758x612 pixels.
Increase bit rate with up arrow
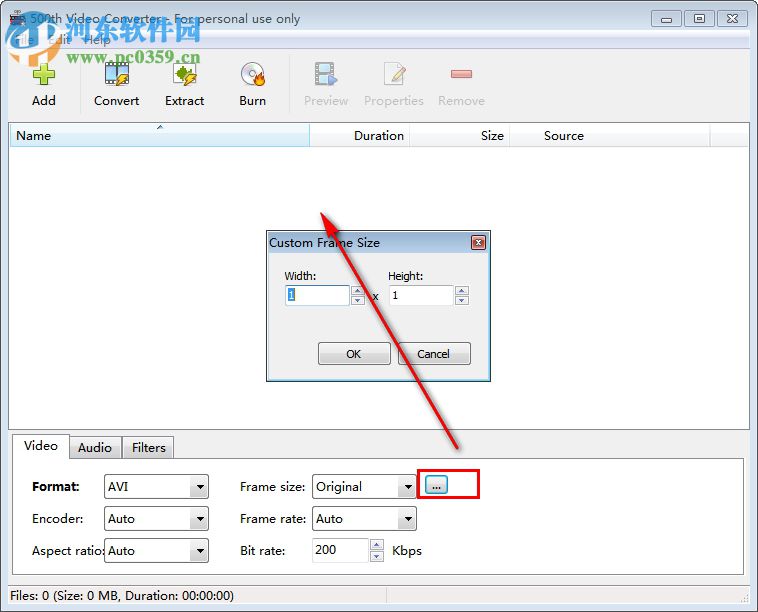377,545
